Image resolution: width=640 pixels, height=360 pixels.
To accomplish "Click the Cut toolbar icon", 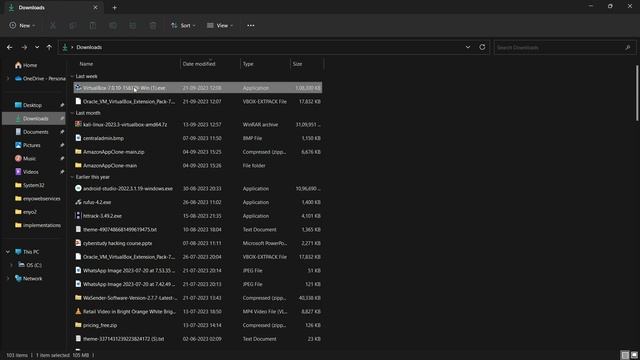I will [x=53, y=26].
